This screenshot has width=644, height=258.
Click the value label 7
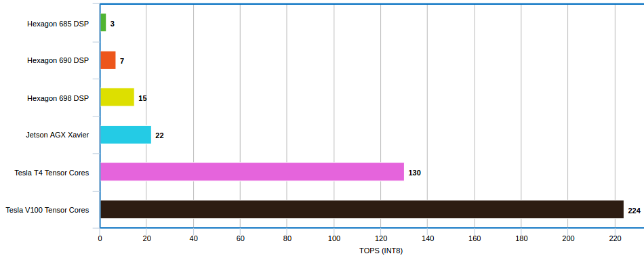click(x=122, y=61)
